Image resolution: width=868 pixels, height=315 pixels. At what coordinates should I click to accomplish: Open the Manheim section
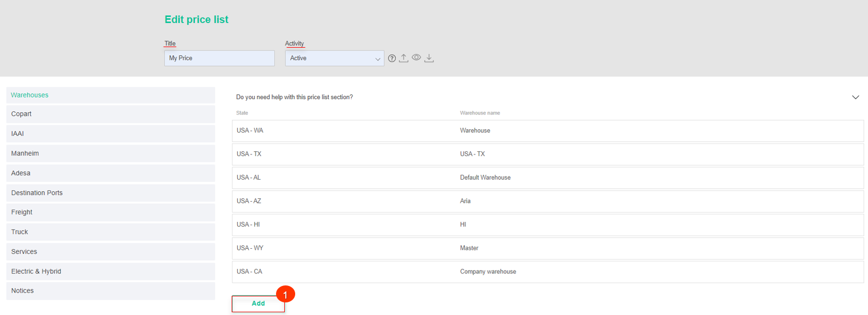tap(111, 153)
